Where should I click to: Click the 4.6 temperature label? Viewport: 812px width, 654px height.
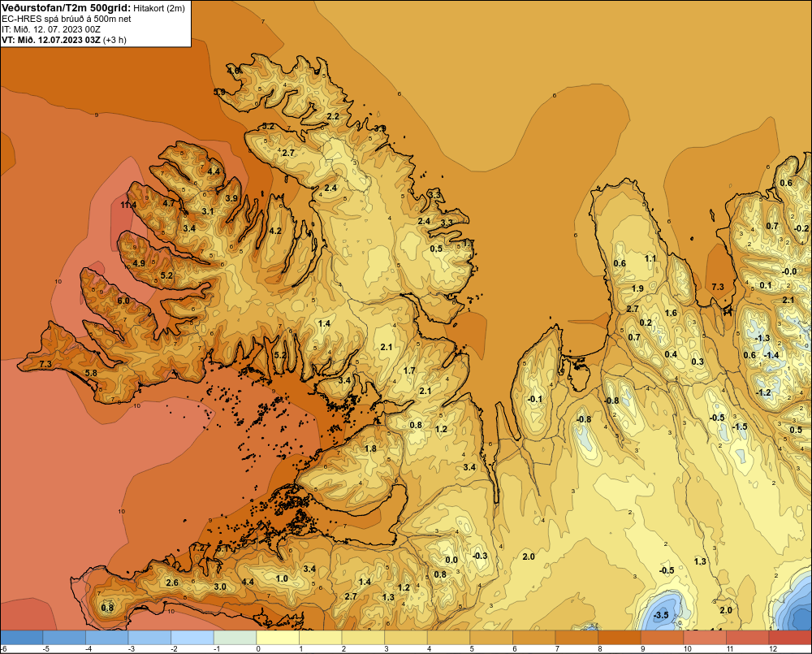[234, 70]
